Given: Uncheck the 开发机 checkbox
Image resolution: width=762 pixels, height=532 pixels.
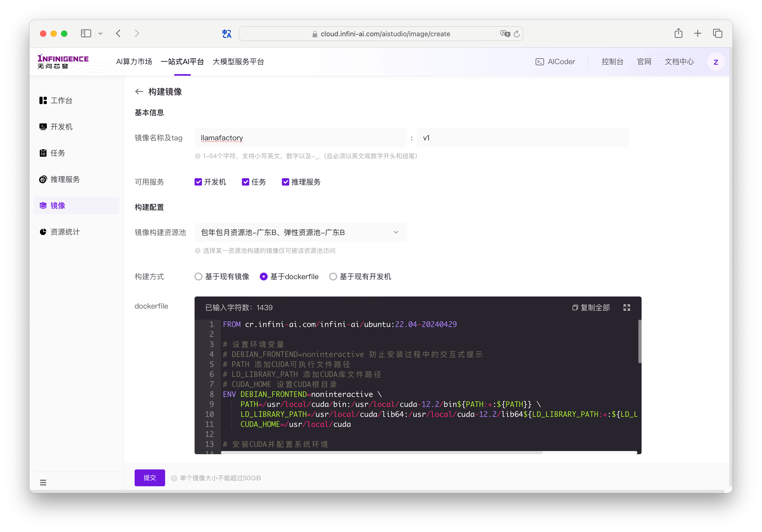Looking at the screenshot, I should click(198, 182).
